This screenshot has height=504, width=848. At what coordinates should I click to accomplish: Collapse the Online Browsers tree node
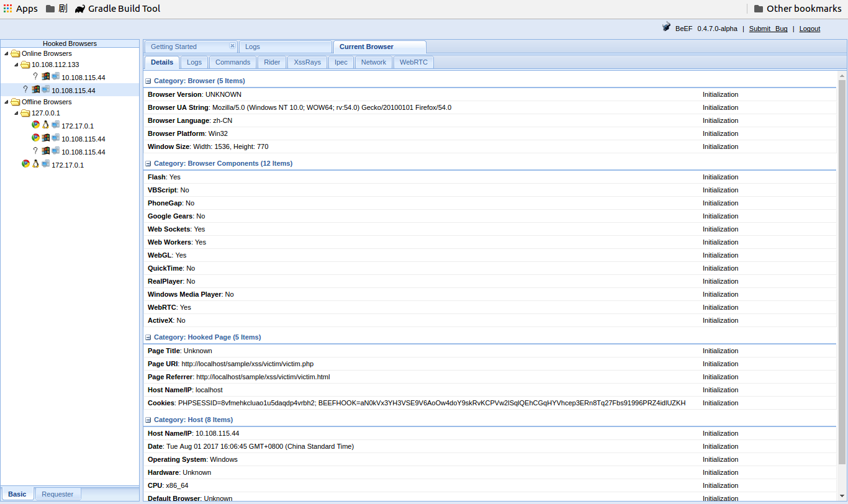pyautogui.click(x=6, y=54)
